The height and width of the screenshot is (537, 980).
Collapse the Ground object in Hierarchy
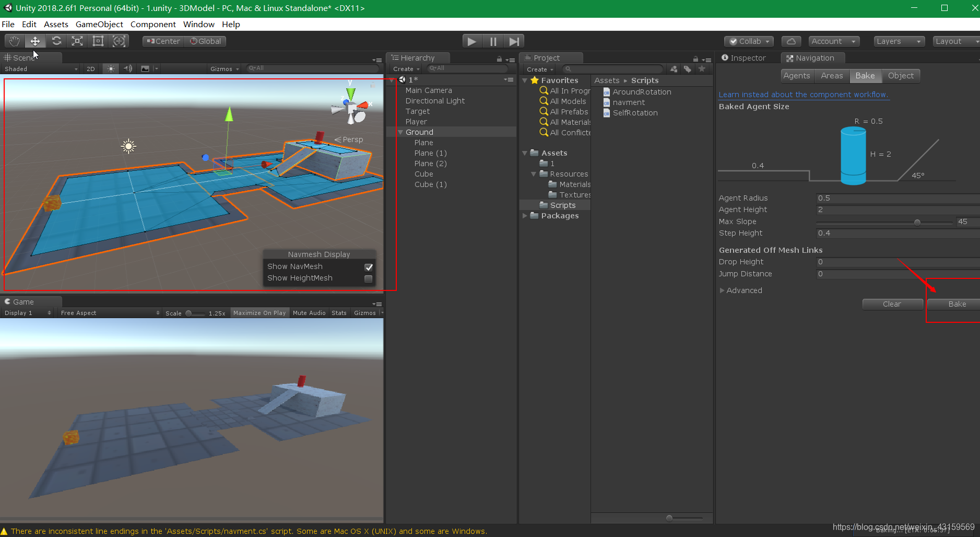(400, 132)
